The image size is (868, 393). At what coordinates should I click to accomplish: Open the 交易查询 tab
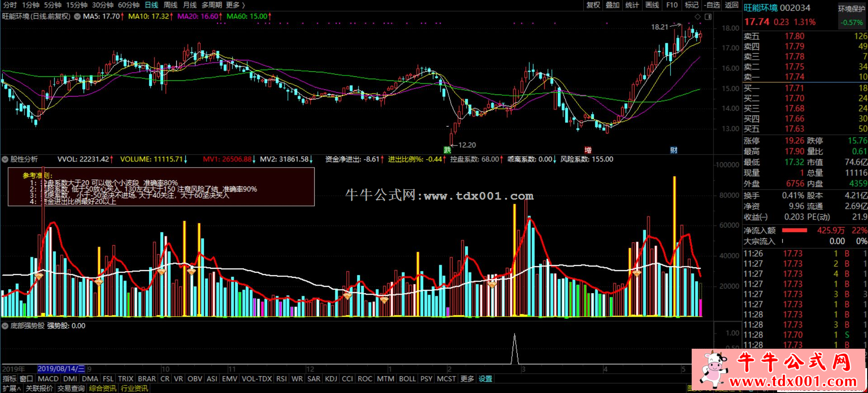(x=71, y=388)
